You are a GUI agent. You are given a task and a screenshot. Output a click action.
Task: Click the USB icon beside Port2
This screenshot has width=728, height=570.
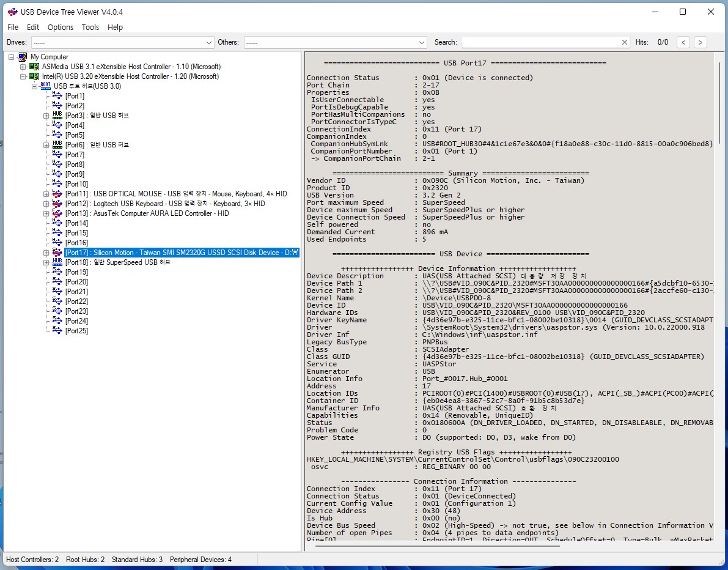click(x=57, y=105)
